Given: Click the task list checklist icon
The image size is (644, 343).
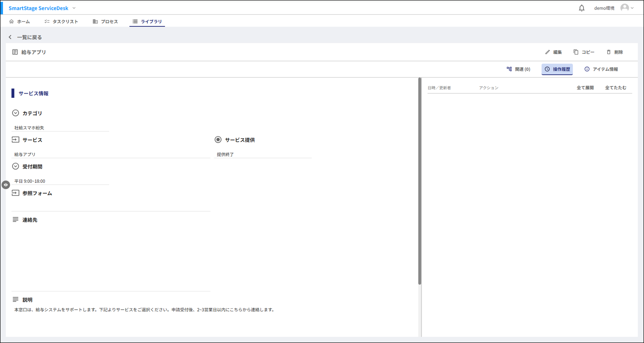Looking at the screenshot, I should click(47, 21).
